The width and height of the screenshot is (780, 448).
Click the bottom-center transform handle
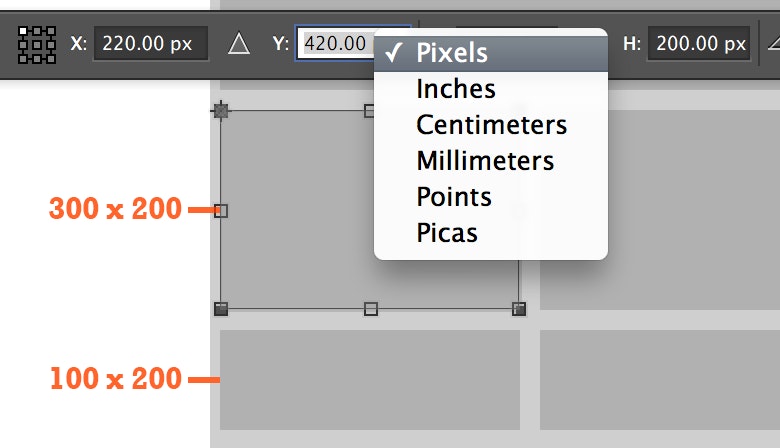click(x=371, y=309)
